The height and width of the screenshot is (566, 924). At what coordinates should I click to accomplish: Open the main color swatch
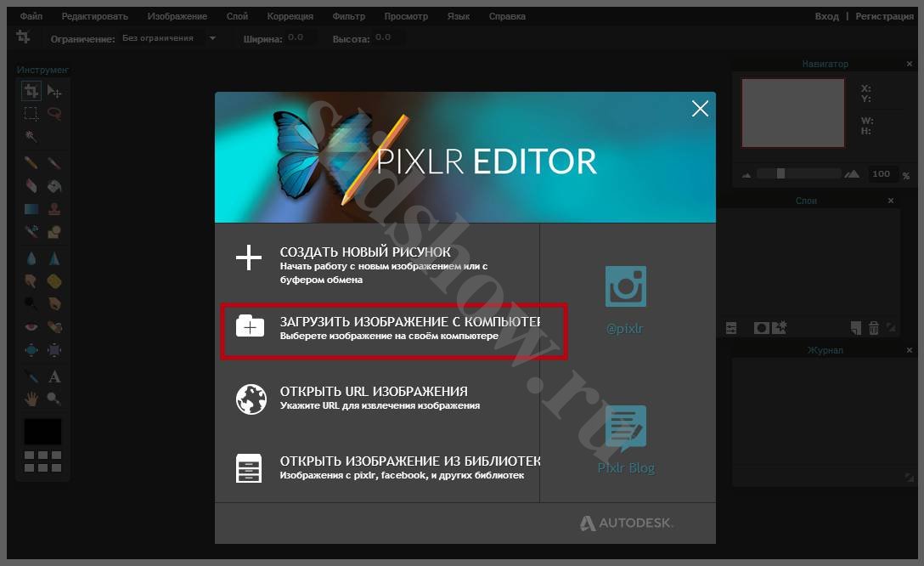[x=42, y=432]
